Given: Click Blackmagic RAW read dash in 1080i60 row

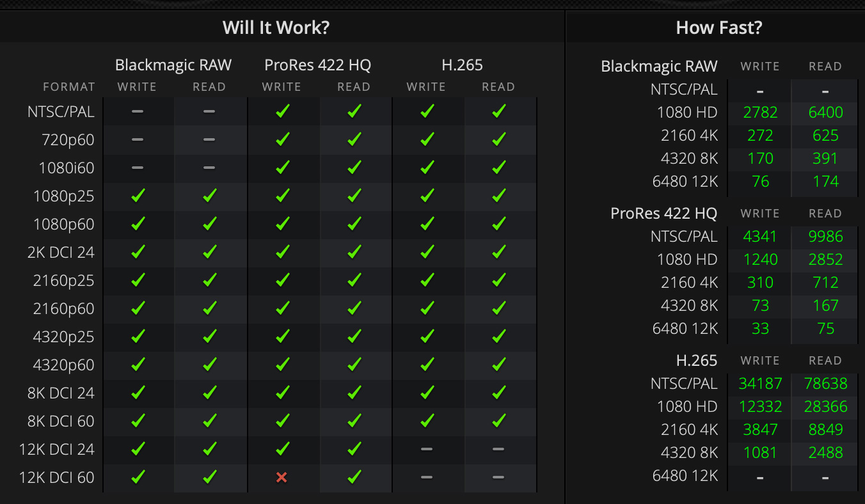Looking at the screenshot, I should (210, 168).
